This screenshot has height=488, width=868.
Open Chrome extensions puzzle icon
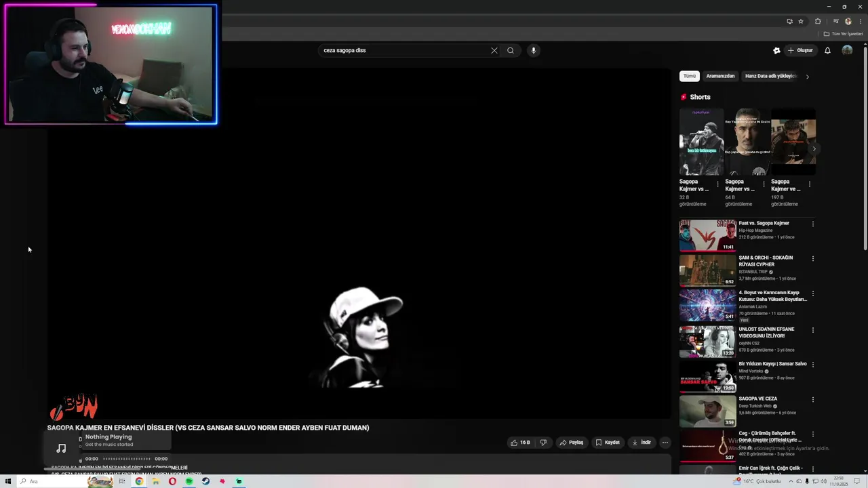(x=818, y=21)
